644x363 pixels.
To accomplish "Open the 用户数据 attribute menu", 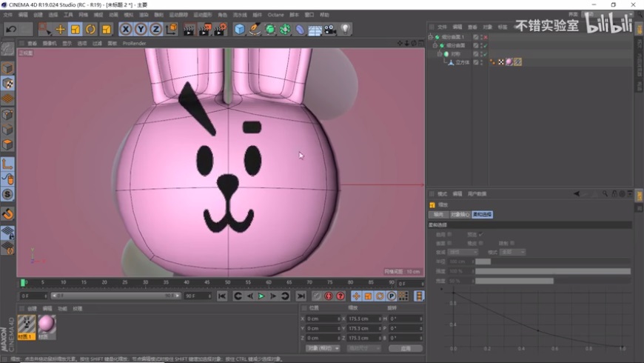I will pos(477,193).
